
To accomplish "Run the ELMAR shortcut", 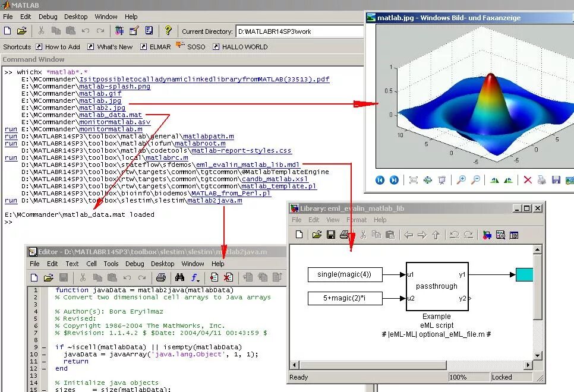I will tap(156, 47).
